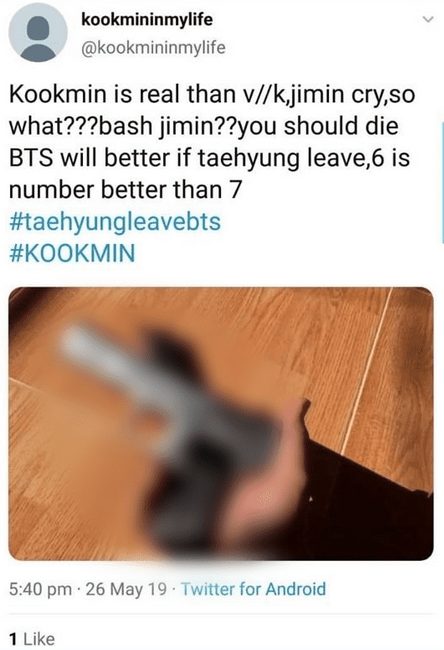Click the line BTS will better if taehyung
Viewport: 444px width, 650px height.
tap(209, 158)
